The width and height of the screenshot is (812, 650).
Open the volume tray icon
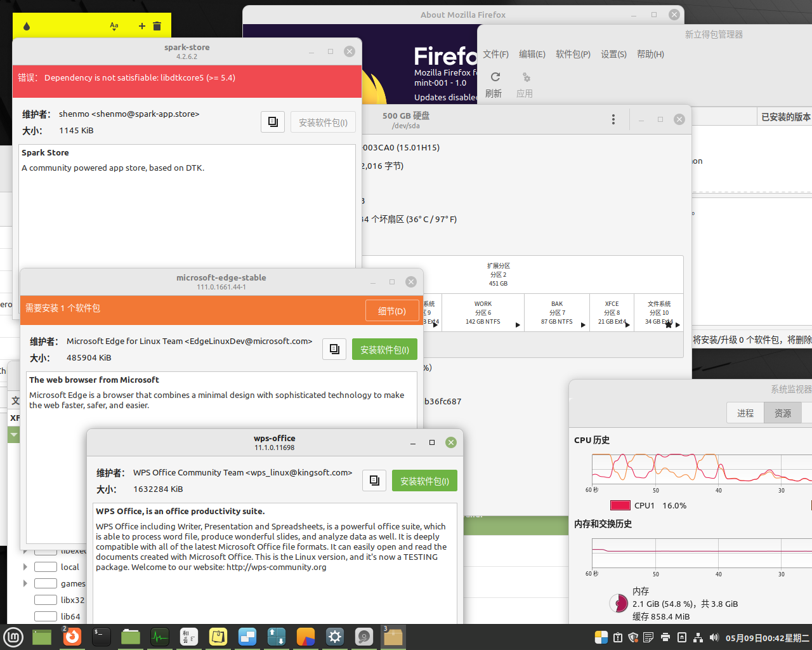coord(714,637)
